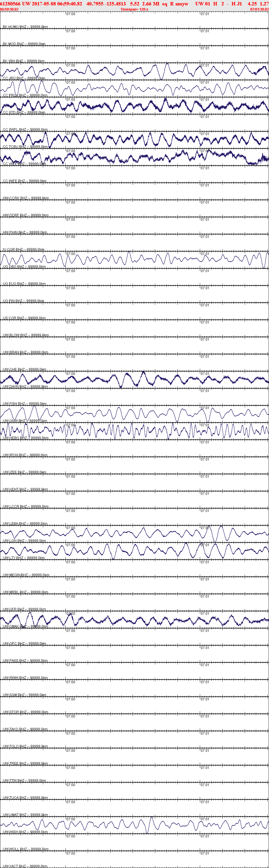Click the UW FISH BHZ station label
The image size is (269, 868).
25,404
